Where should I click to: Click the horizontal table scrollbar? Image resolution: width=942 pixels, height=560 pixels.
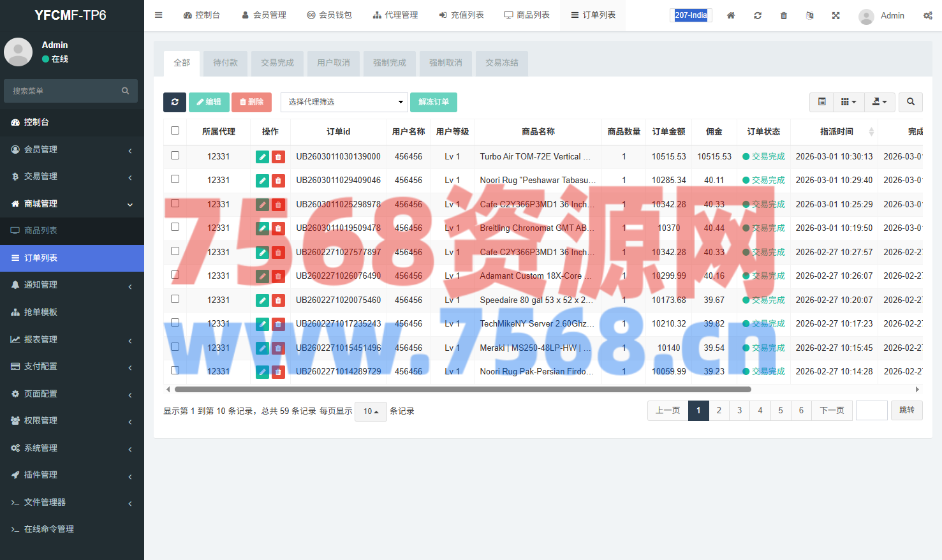click(x=462, y=389)
